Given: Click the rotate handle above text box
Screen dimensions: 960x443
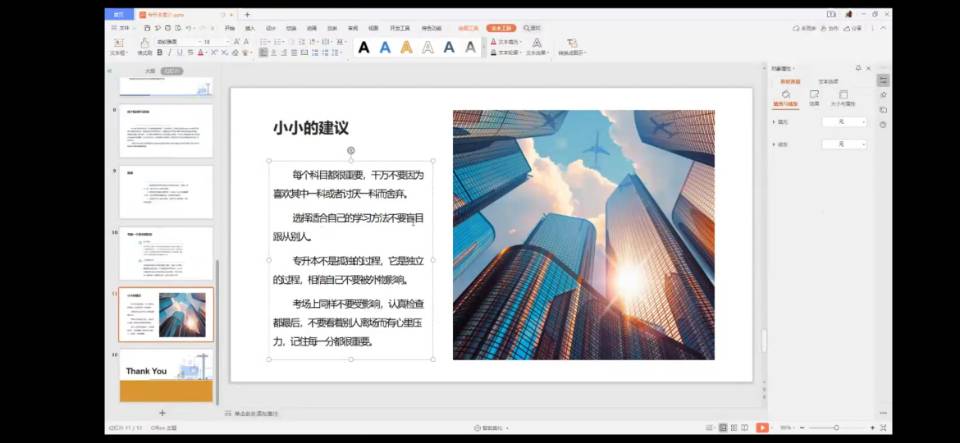Looking at the screenshot, I should click(x=350, y=151).
